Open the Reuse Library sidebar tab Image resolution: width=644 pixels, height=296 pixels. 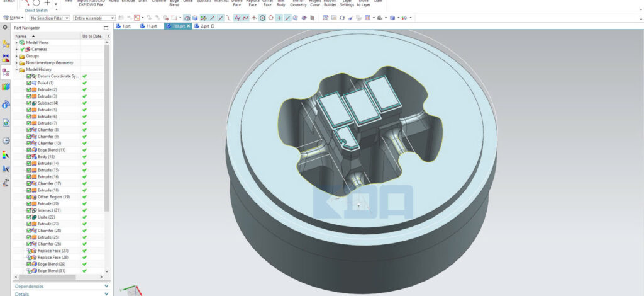[x=6, y=86]
